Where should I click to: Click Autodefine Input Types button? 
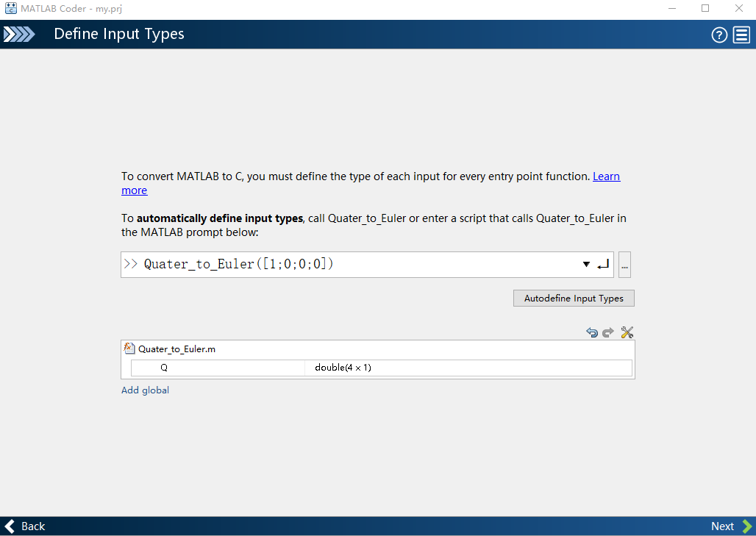(x=574, y=299)
